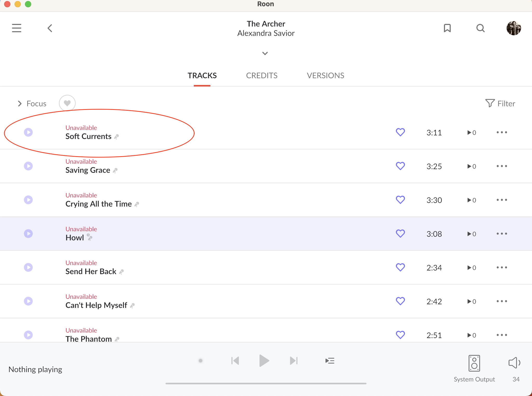Select System Output speaker zone

[474, 363]
